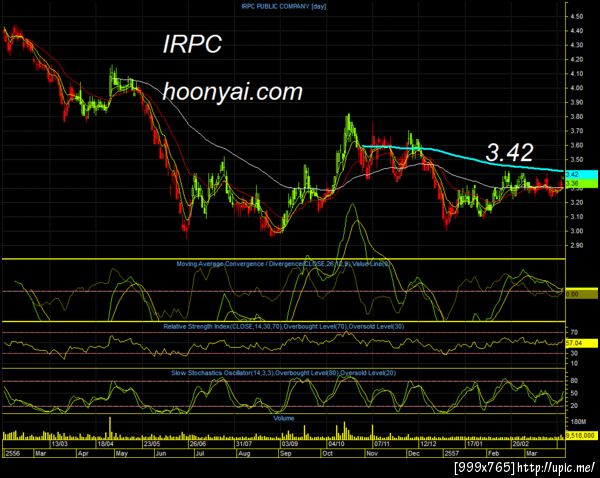This screenshot has height=478, width=600.
Task: Select the Nov month label
Action: click(372, 454)
